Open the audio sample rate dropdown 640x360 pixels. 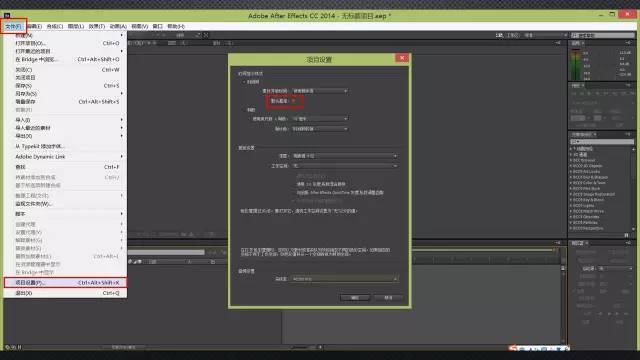pos(344,279)
